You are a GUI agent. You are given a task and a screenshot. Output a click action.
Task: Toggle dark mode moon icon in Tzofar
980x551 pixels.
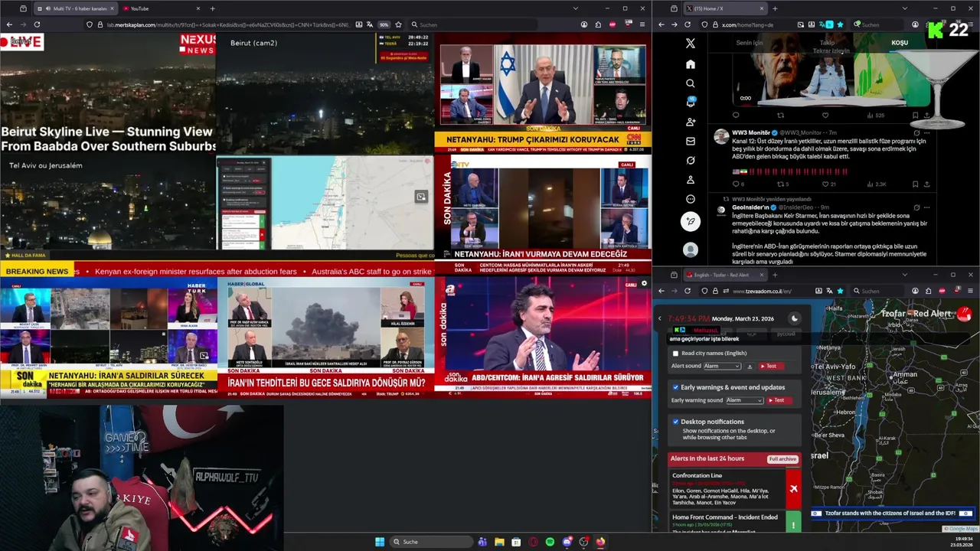[x=794, y=318]
